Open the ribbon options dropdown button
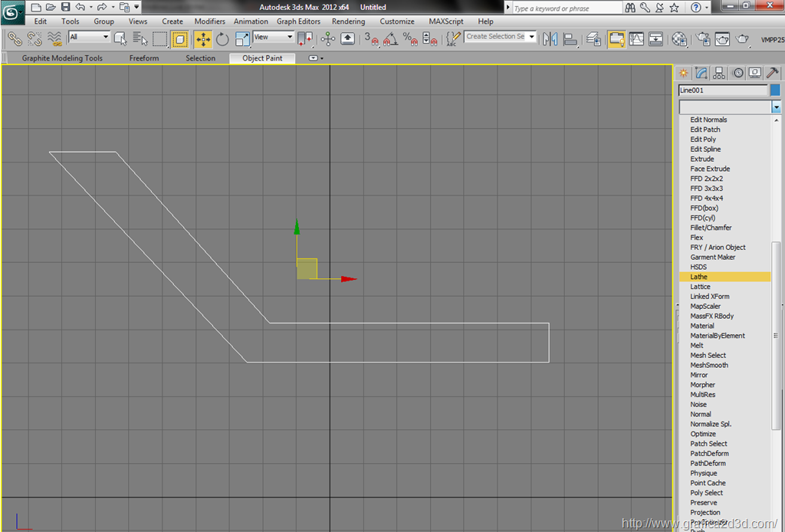 point(315,58)
